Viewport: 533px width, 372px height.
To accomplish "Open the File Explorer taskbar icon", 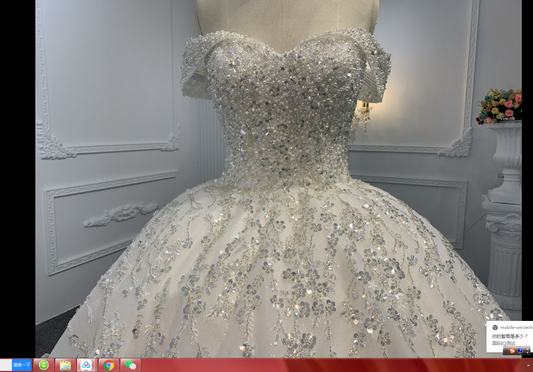I will pyautogui.click(x=65, y=365).
